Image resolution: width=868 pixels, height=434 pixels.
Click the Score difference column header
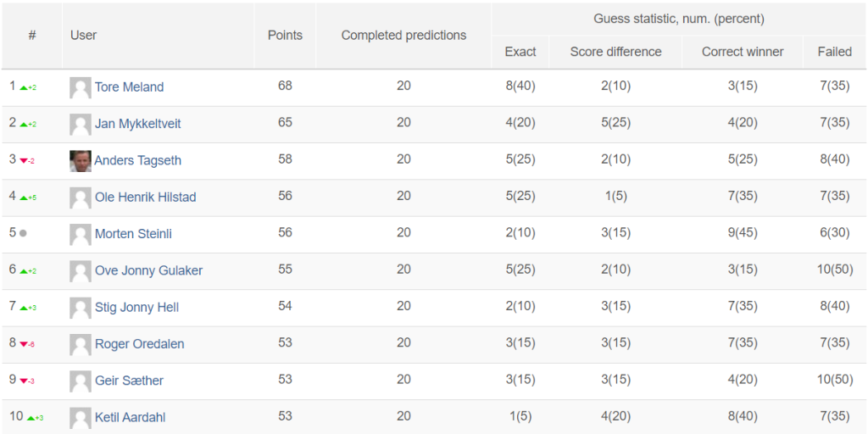pyautogui.click(x=615, y=52)
